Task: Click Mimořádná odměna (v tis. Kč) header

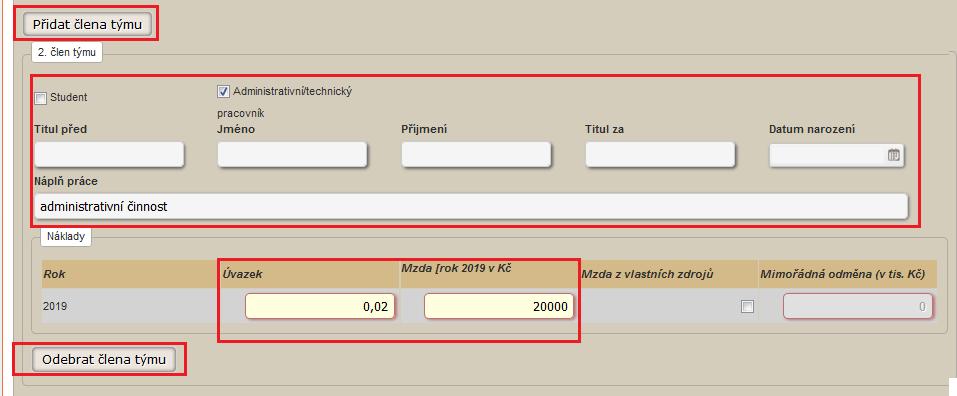Action: 849,274
